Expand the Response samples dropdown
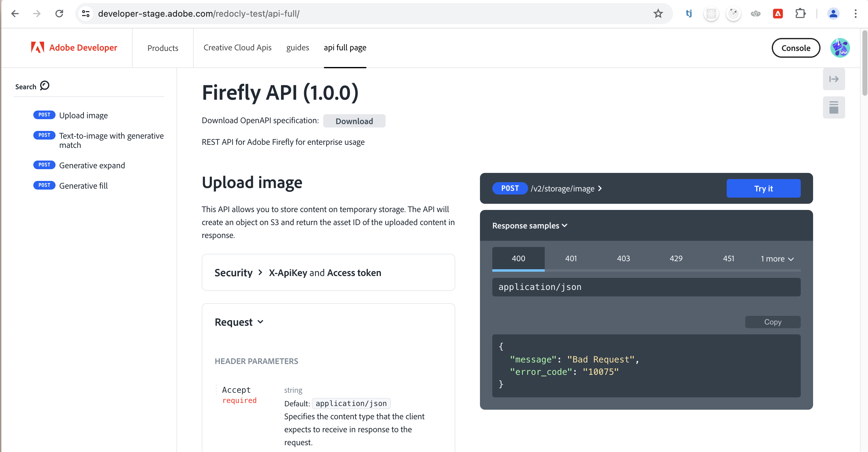Viewport: 868px width, 452px height. 529,225
